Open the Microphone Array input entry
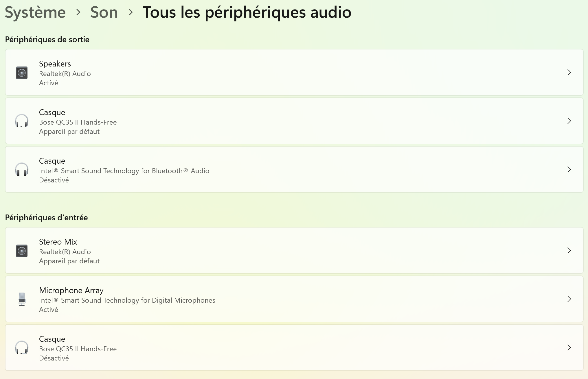The width and height of the screenshot is (588, 379). (x=294, y=299)
